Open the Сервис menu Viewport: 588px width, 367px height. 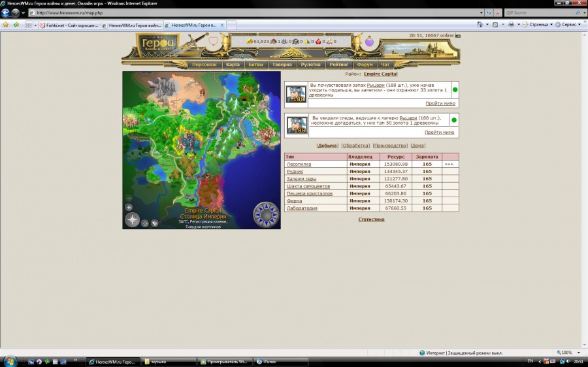[568, 24]
